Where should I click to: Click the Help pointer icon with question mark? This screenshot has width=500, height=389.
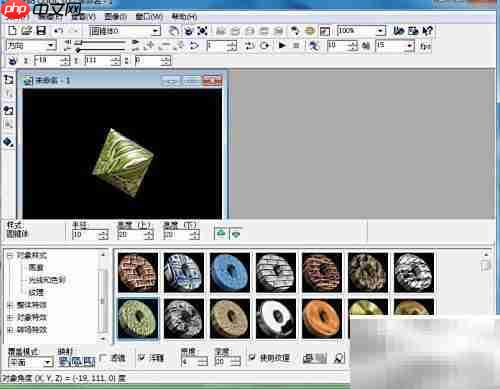pyautogui.click(x=427, y=31)
